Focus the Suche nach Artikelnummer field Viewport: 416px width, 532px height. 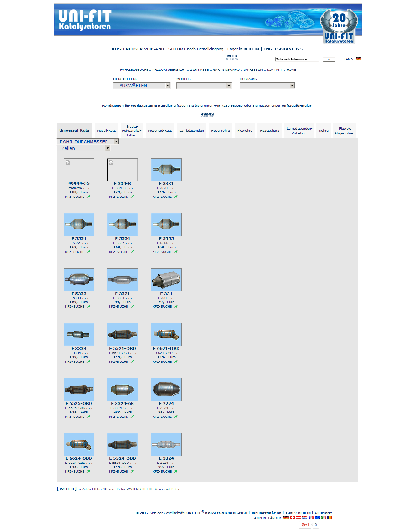coord(297,59)
